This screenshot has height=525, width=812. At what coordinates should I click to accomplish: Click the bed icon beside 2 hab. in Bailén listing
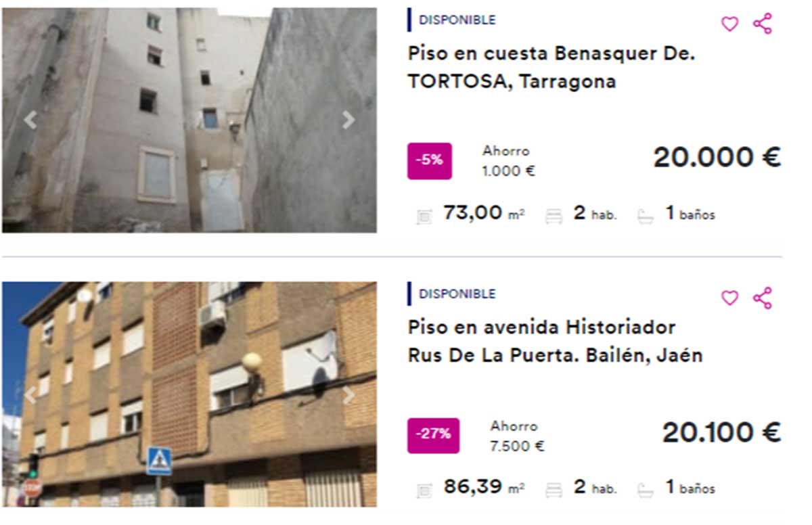click(x=554, y=489)
